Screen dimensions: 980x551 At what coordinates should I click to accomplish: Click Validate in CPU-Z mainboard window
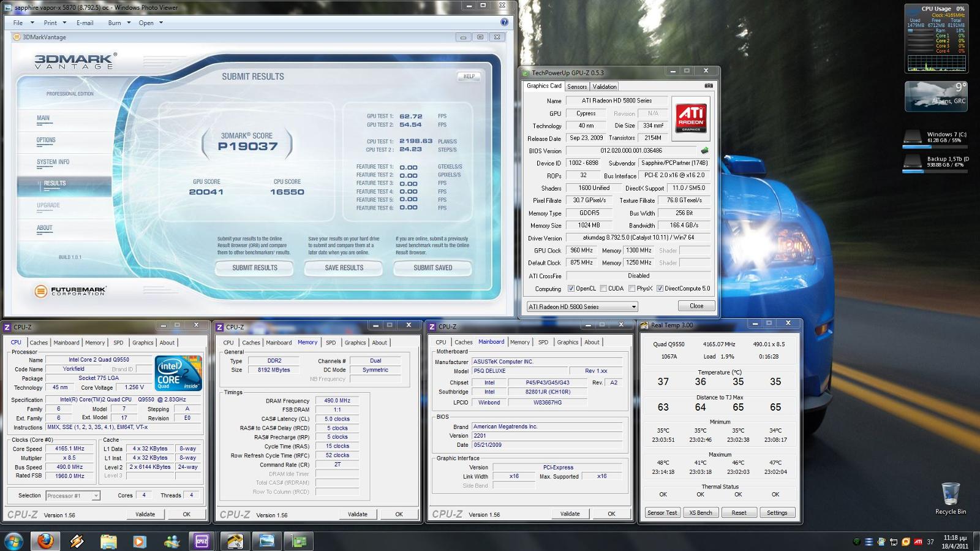coord(570,514)
